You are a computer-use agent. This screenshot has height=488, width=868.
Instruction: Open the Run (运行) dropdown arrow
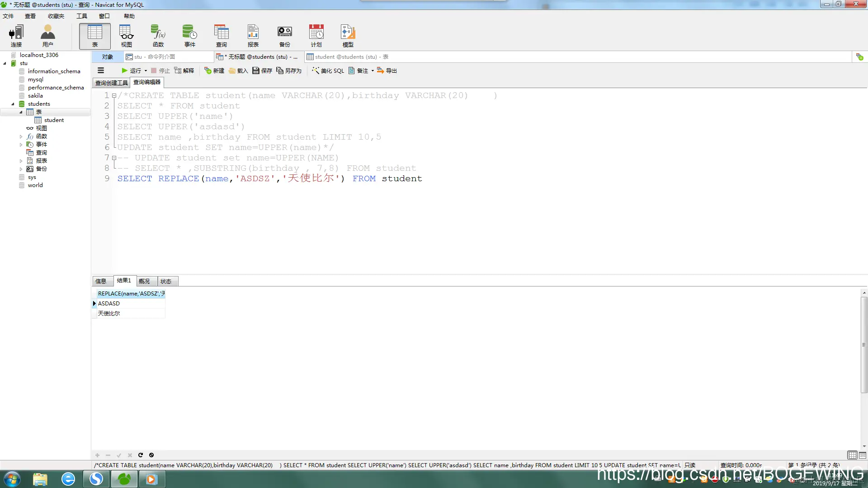(146, 70)
